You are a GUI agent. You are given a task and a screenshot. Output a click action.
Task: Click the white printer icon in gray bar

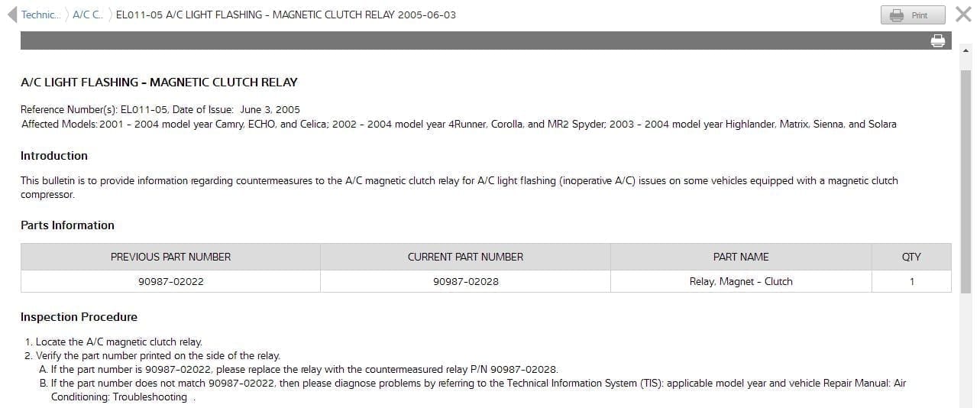(938, 40)
